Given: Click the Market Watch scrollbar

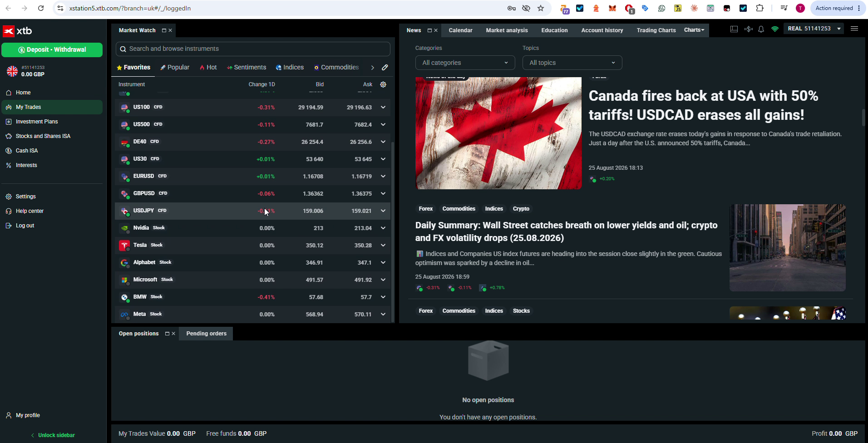Looking at the screenshot, I should [393, 232].
